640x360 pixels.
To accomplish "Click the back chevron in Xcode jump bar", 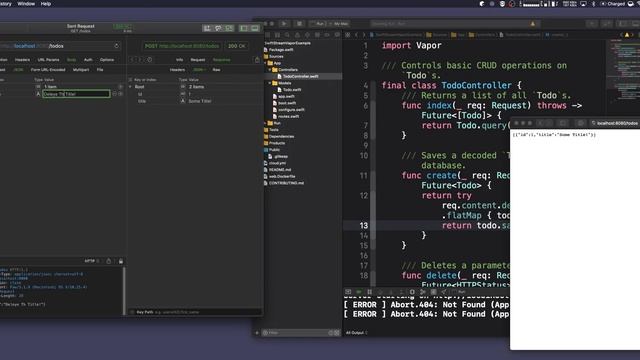I will 356,35.
